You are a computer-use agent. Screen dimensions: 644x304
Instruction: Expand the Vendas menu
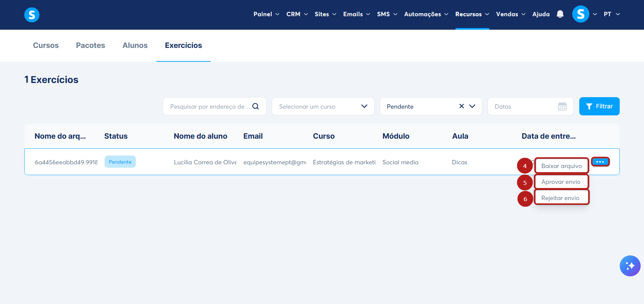pyautogui.click(x=511, y=14)
